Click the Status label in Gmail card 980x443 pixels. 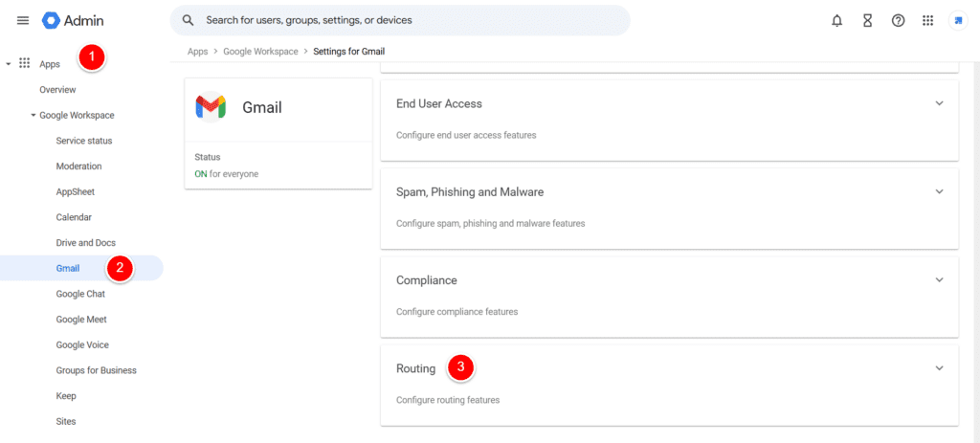[208, 157]
